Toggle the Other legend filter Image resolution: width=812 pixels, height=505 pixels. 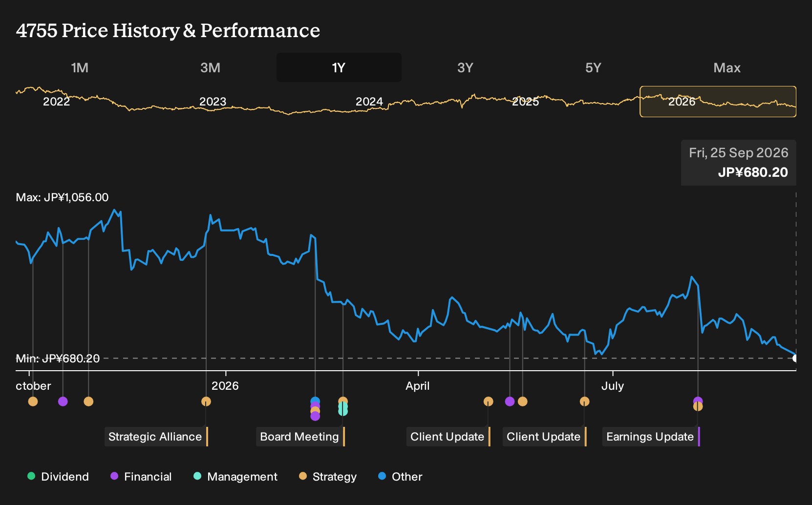400,477
